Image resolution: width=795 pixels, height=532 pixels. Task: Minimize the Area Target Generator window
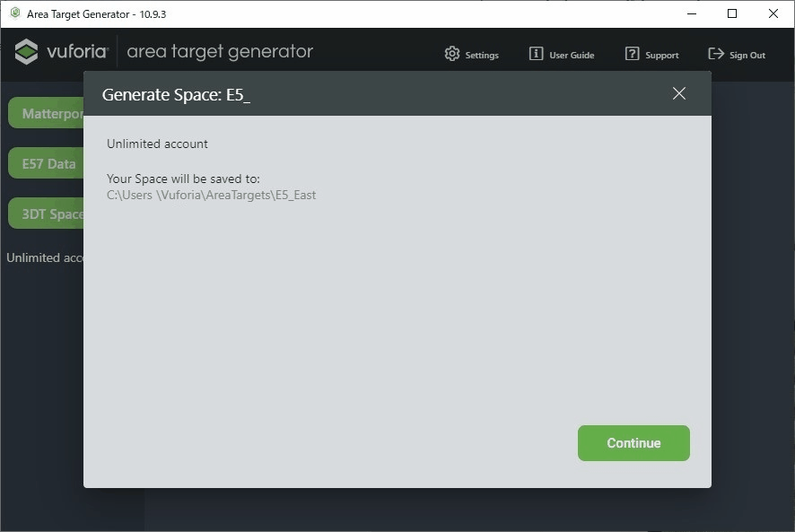pos(692,13)
